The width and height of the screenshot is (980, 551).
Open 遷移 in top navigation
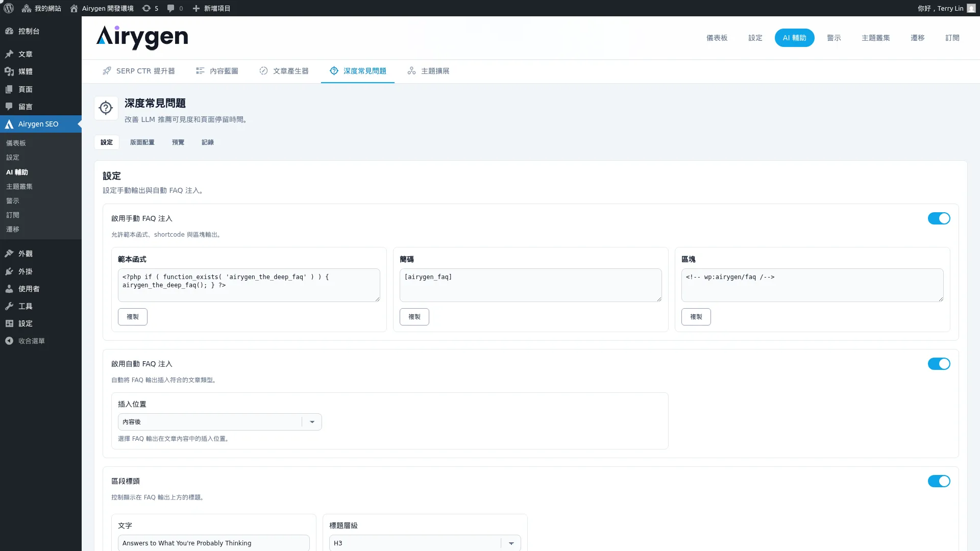coord(918,38)
